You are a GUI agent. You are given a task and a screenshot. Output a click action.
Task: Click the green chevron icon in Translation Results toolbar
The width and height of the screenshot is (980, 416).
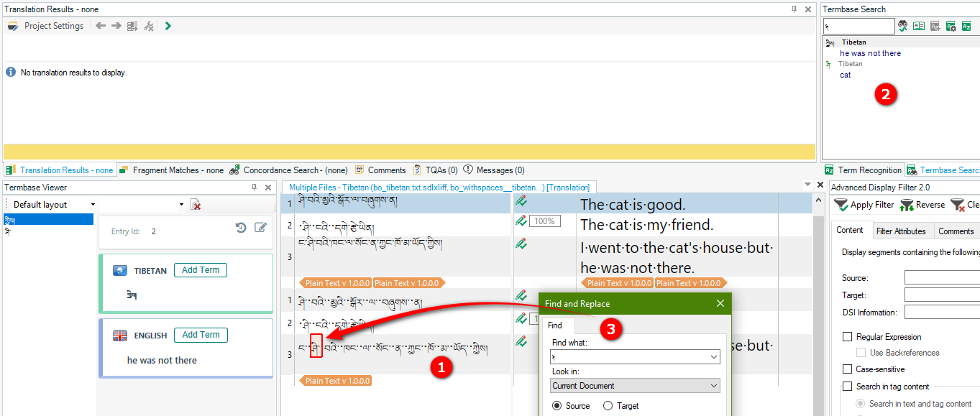click(x=168, y=26)
